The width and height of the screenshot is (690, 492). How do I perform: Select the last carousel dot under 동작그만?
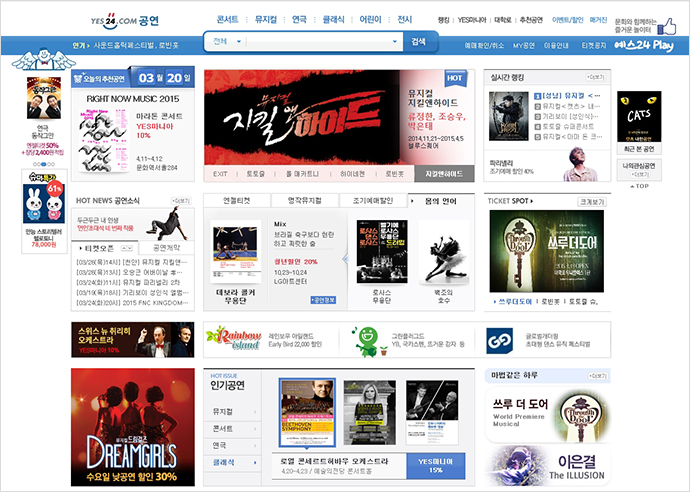click(53, 164)
